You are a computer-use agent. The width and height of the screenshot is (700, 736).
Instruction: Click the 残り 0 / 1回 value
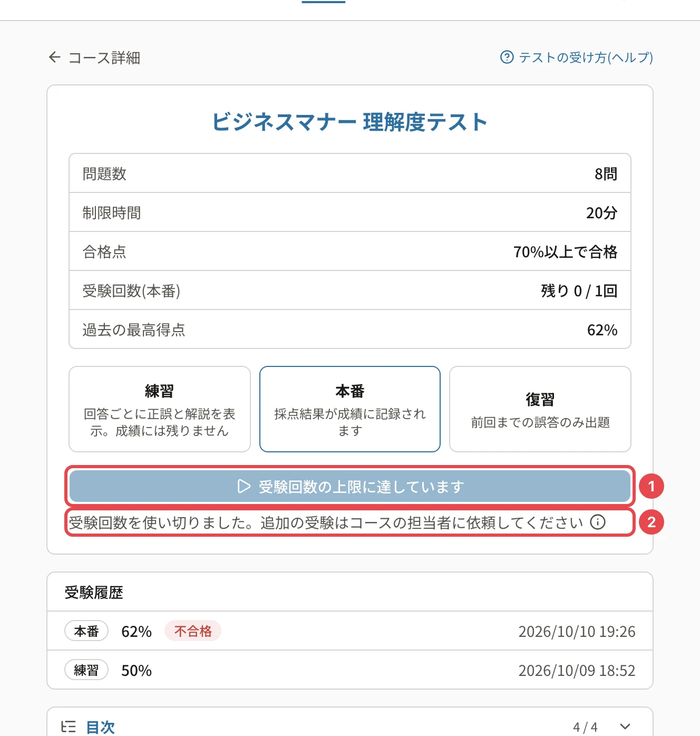[579, 291]
